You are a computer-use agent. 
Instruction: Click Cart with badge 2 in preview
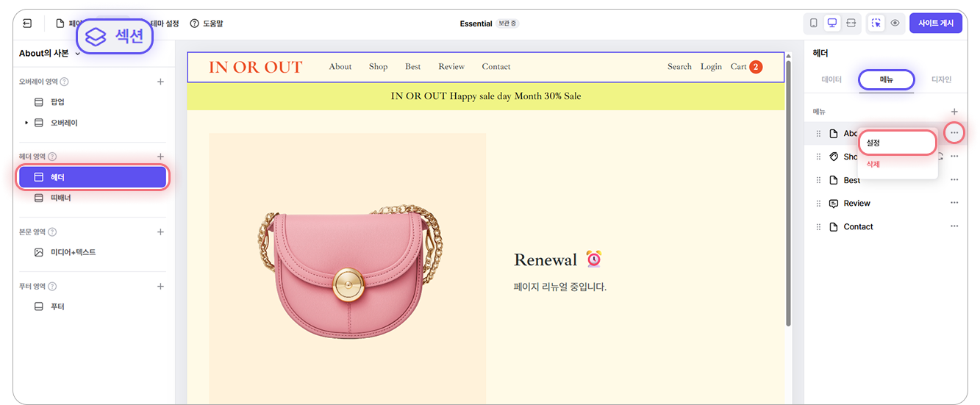746,67
